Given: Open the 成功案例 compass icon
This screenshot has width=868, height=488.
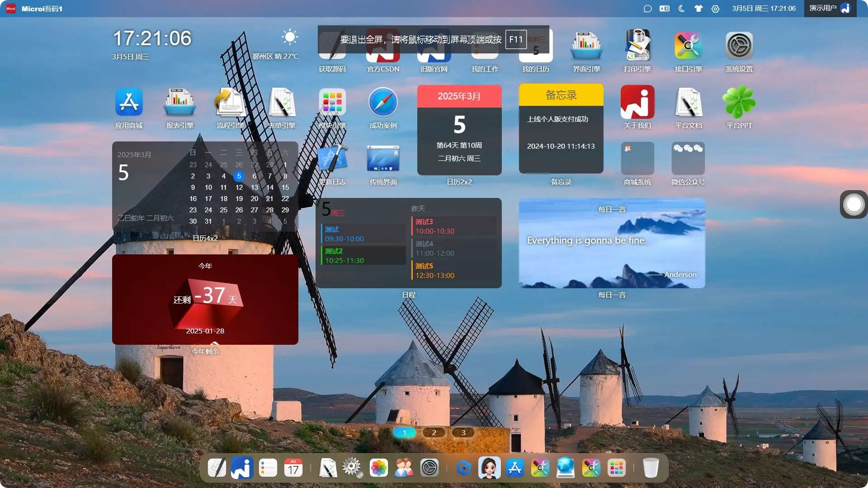Looking at the screenshot, I should coord(383,102).
